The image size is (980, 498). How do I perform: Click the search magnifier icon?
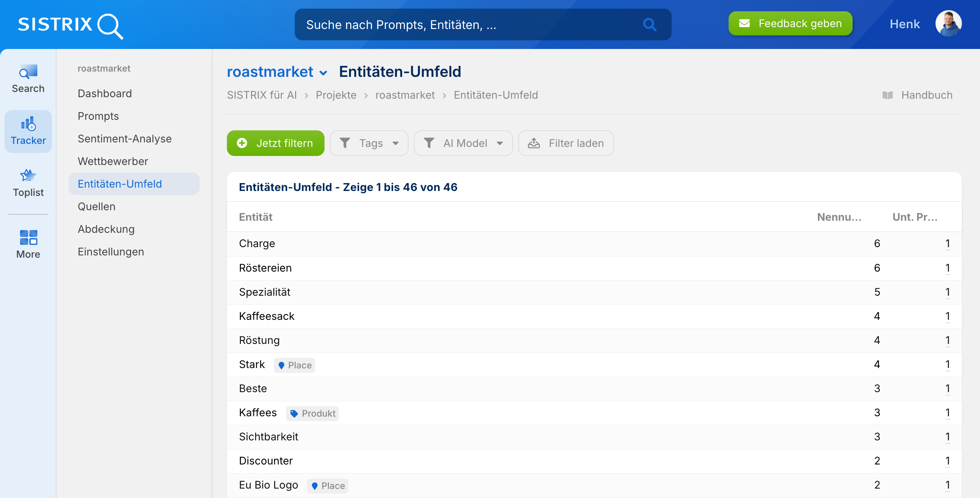point(649,25)
